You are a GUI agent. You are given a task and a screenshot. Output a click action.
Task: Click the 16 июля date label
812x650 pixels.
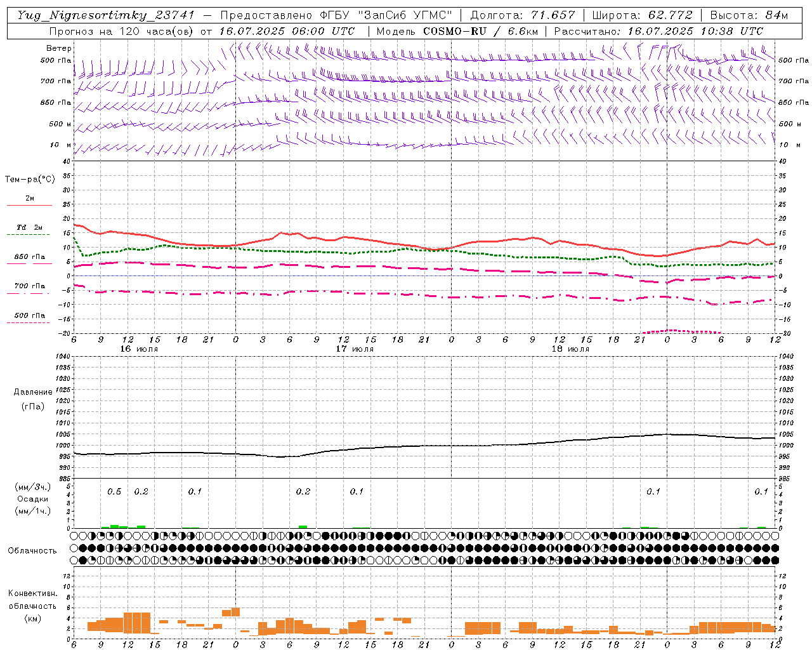[139, 349]
